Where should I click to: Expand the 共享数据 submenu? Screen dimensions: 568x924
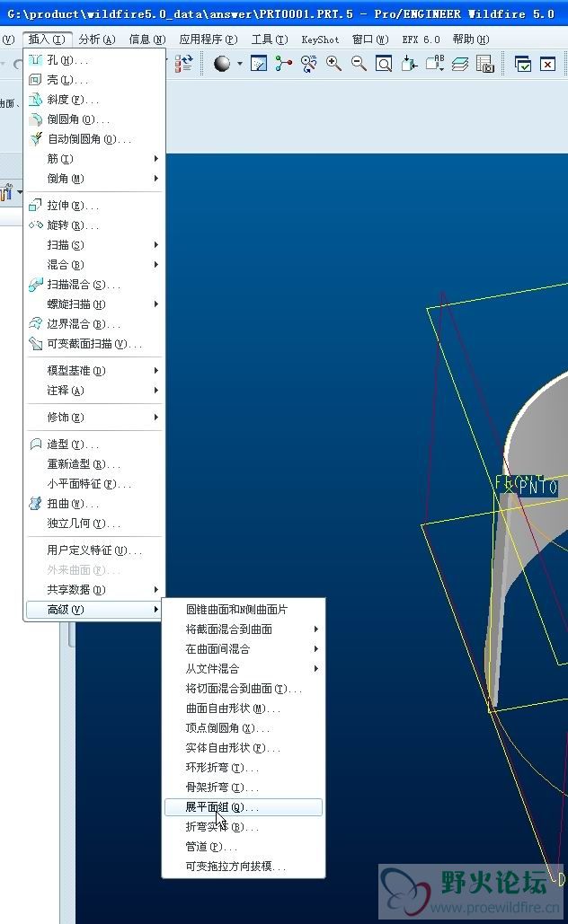pyautogui.click(x=94, y=590)
